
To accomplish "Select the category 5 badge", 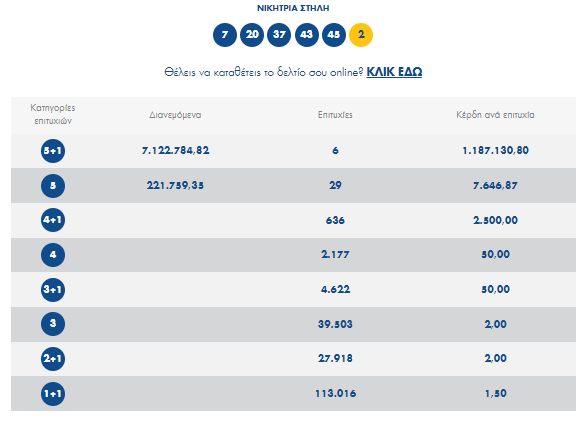I will click(53, 186).
